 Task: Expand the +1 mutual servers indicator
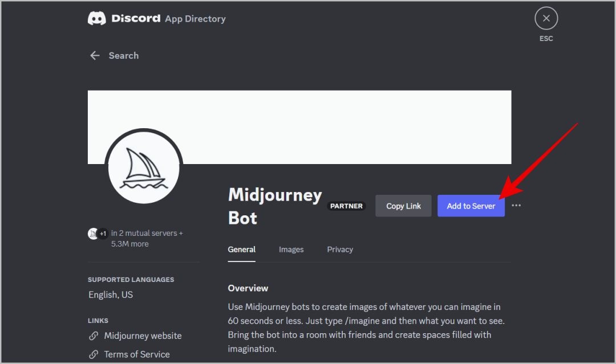click(x=103, y=234)
